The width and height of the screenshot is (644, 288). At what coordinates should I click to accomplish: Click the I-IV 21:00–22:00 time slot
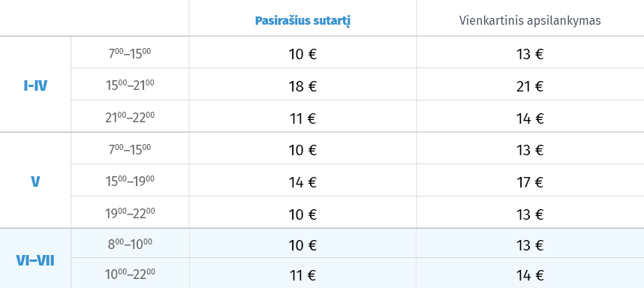pyautogui.click(x=130, y=117)
